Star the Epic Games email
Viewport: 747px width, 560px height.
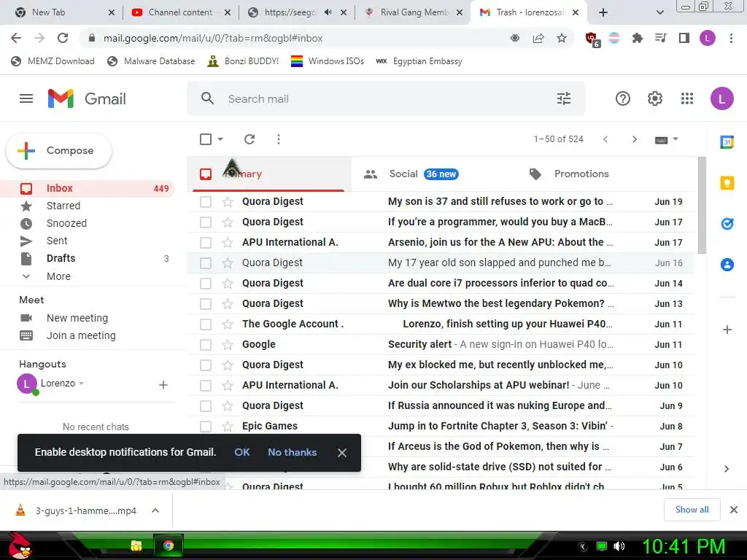click(x=228, y=427)
